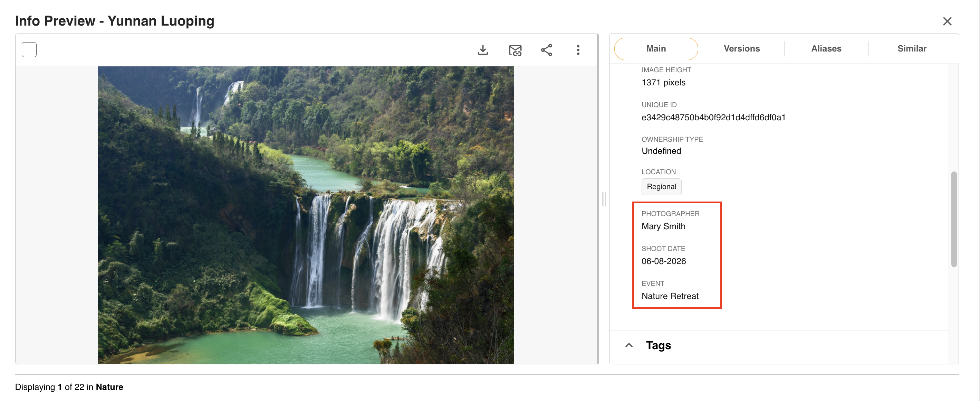This screenshot has height=401, width=980.
Task: Select the Unique ID value e3429c48750b4b0f92d1d4dffd6df0a1
Action: (x=713, y=117)
